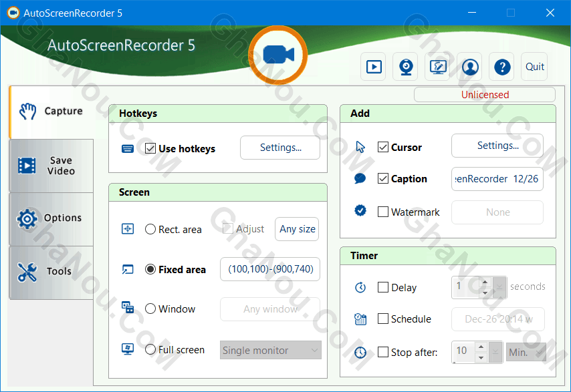Click the Fixed area icon
The width and height of the screenshot is (571, 392).
pos(128,269)
